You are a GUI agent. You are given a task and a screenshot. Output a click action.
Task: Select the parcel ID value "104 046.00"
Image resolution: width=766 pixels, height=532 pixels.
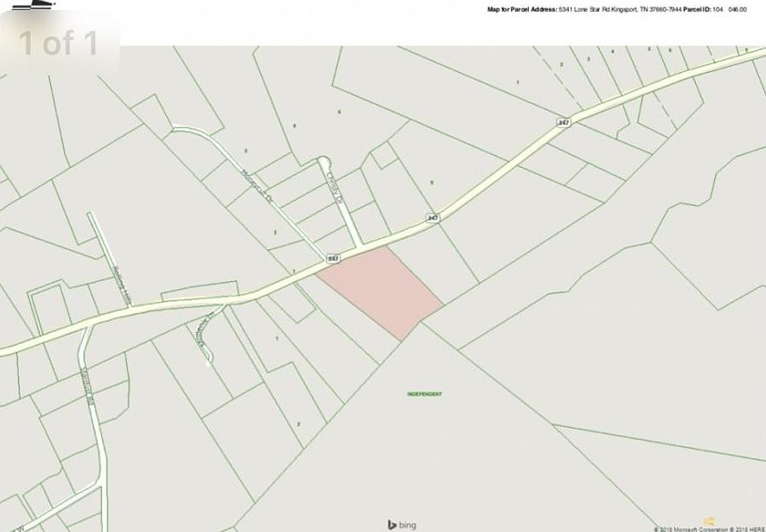coord(730,9)
